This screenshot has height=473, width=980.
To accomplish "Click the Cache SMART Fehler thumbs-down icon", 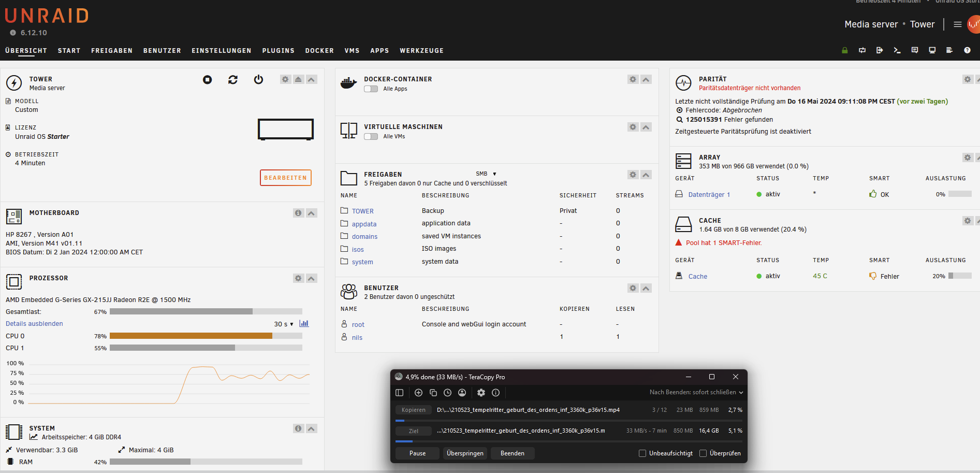I will click(873, 276).
